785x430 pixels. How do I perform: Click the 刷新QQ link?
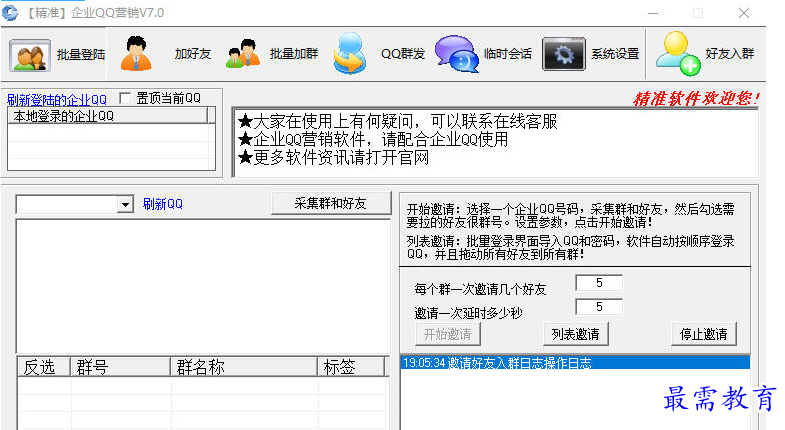(163, 204)
